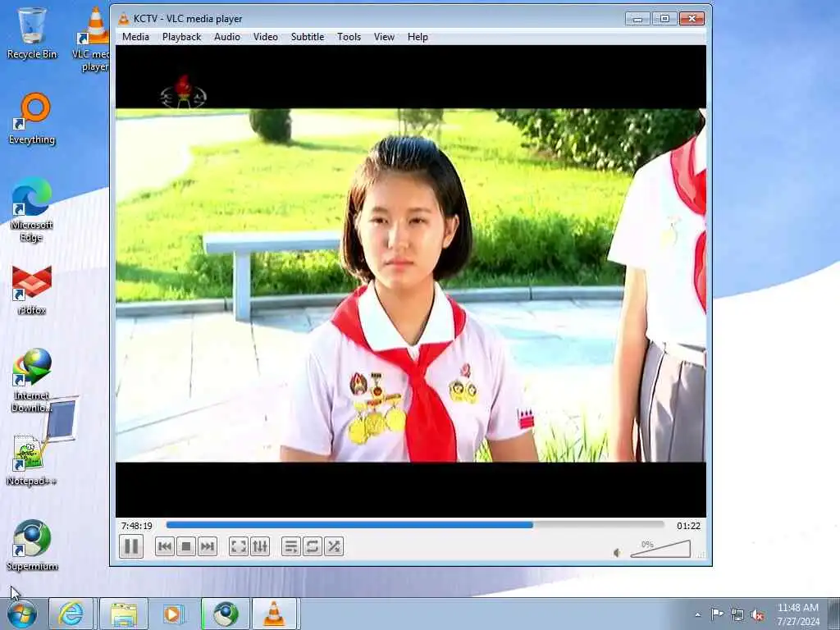Select Supermium desktop shortcut
This screenshot has width=840, height=630.
tap(32, 546)
